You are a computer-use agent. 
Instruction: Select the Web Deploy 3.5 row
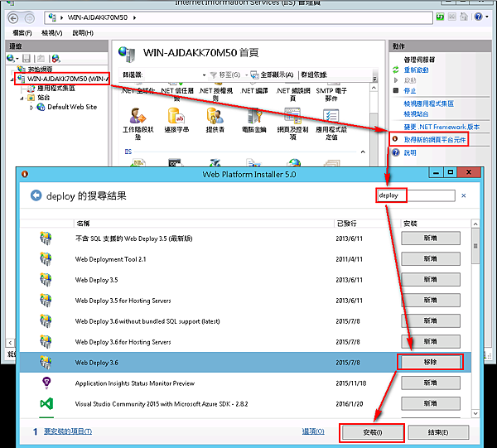click(245, 280)
